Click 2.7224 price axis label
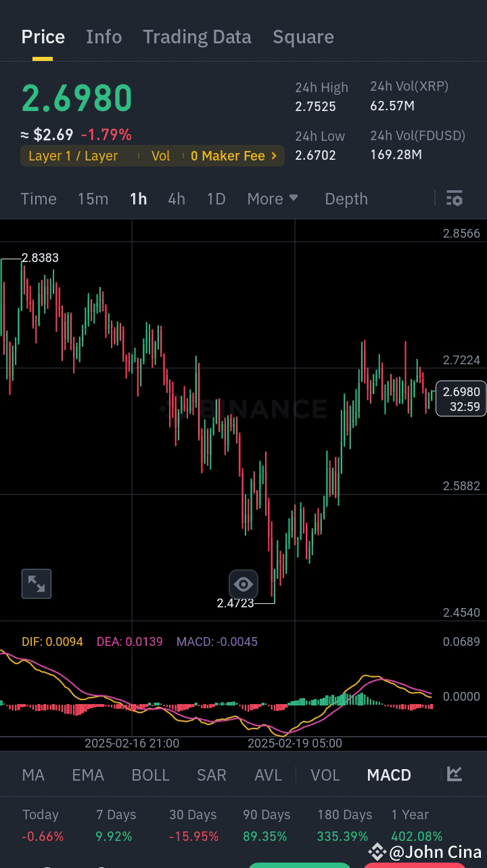 point(461,360)
